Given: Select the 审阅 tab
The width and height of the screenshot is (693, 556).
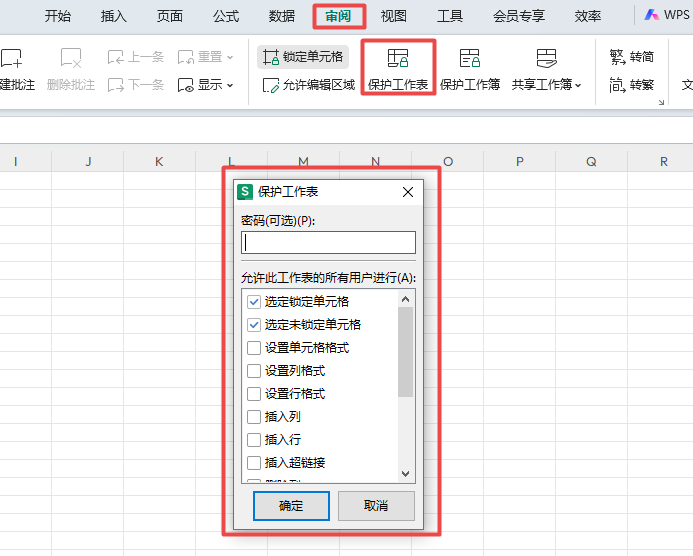Looking at the screenshot, I should tap(339, 16).
